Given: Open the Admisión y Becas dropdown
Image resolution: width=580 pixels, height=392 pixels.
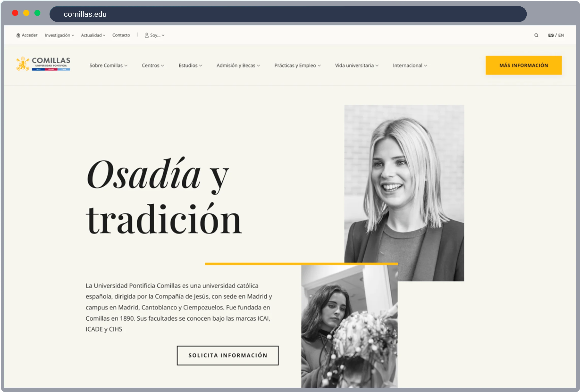Looking at the screenshot, I should click(238, 65).
